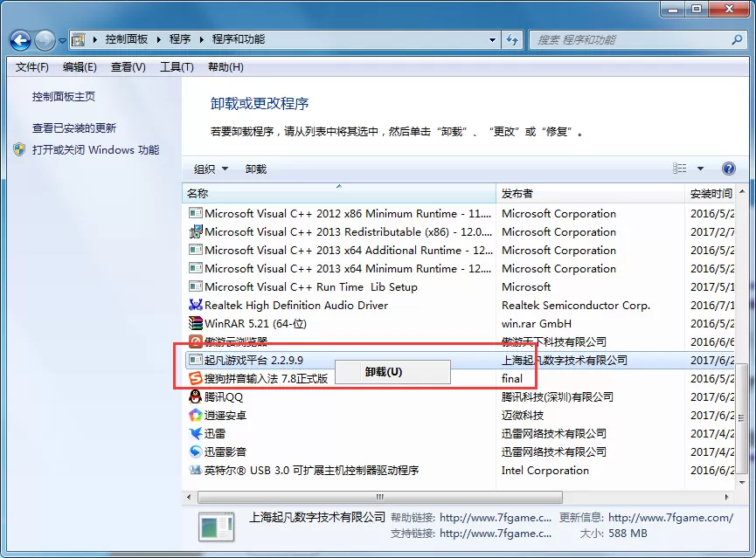This screenshot has height=558, width=756.
Task: Open the 查看已安装的更新 link
Action: pos(74,128)
